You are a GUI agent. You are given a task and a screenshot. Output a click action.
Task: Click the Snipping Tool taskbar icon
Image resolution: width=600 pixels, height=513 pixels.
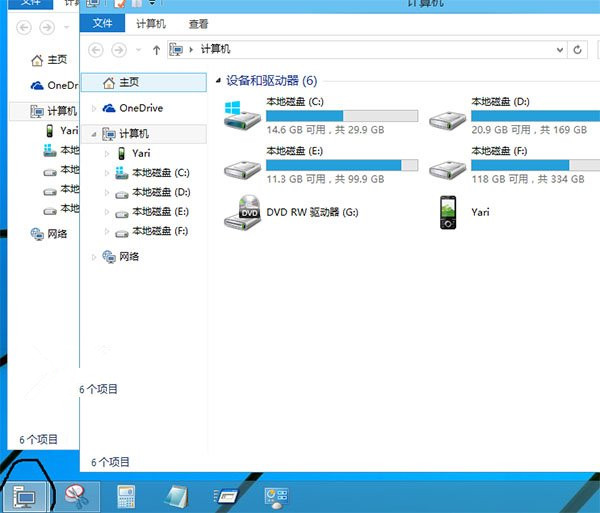click(74, 494)
